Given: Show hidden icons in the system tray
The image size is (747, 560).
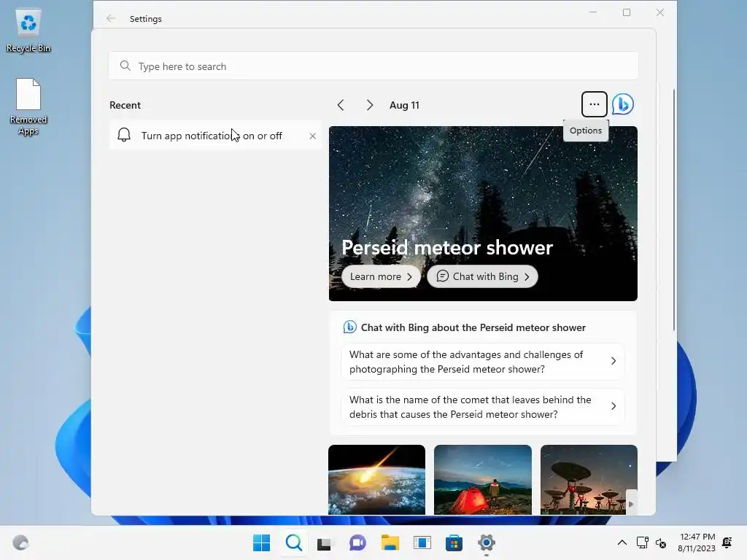Looking at the screenshot, I should (x=622, y=542).
